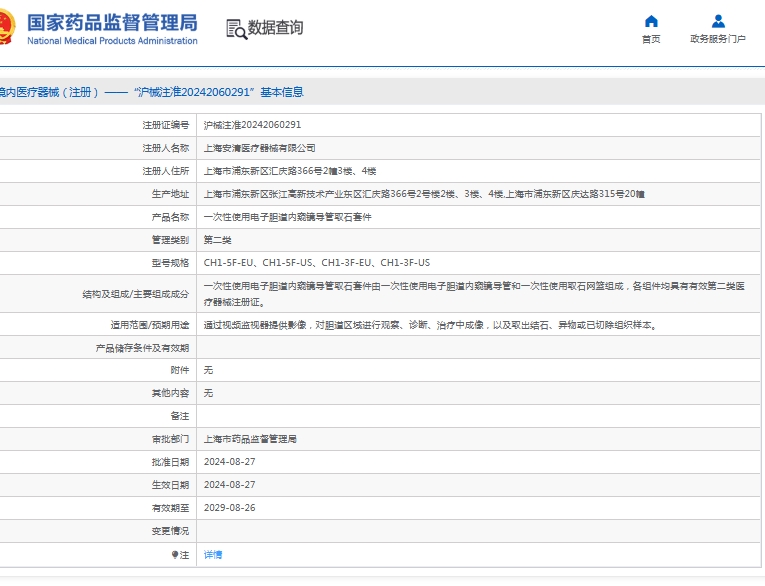Click the home (首页) house icon
Image resolution: width=765 pixels, height=586 pixels.
pos(651,21)
